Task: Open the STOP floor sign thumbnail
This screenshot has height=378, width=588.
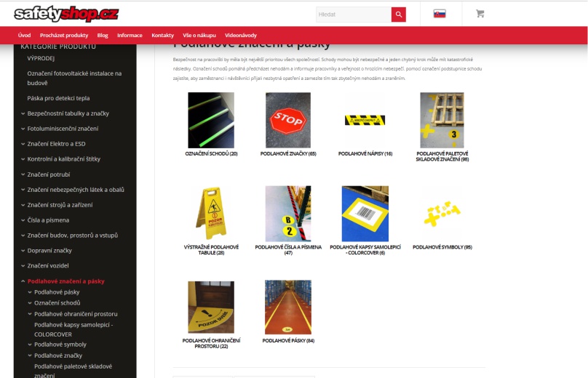Action: (288, 120)
